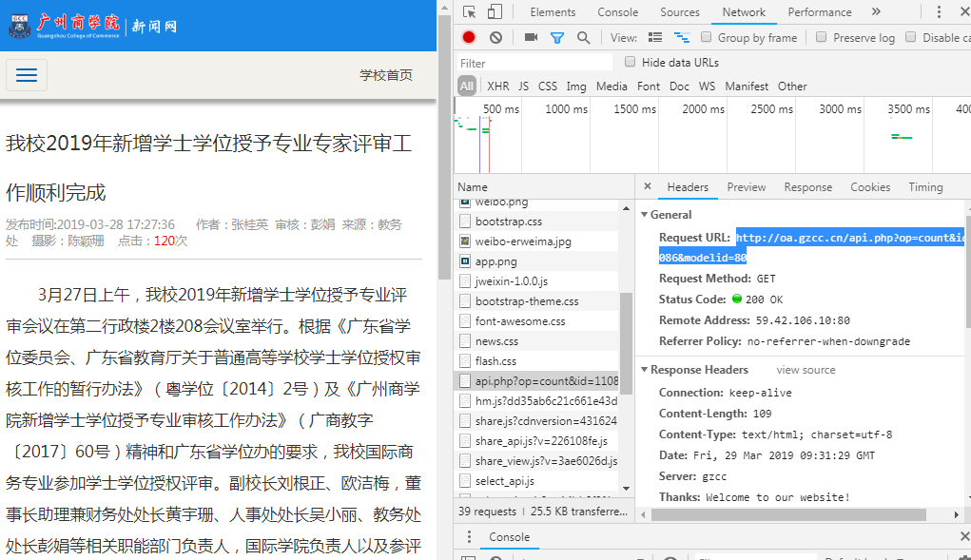Enable Preserve log checkbox

pyautogui.click(x=821, y=37)
